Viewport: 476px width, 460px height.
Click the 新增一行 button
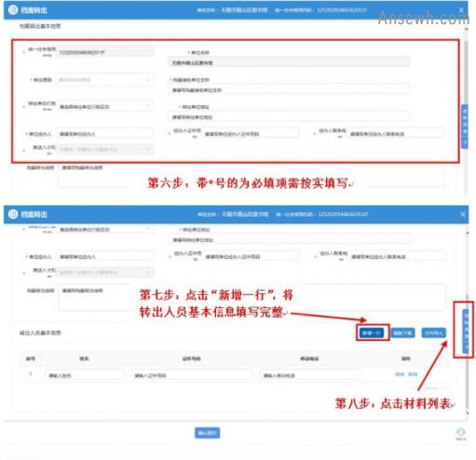tap(372, 332)
